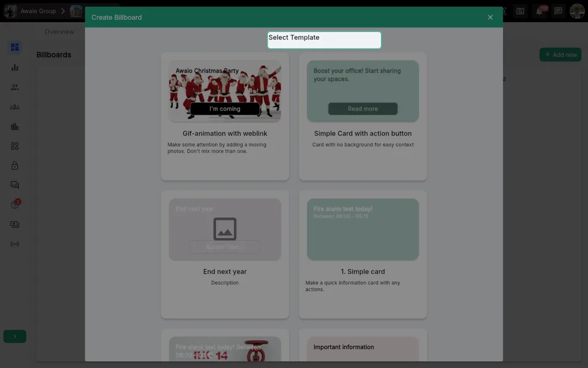
Task: Click the image placeholder icon in End next year
Action: [x=225, y=229]
